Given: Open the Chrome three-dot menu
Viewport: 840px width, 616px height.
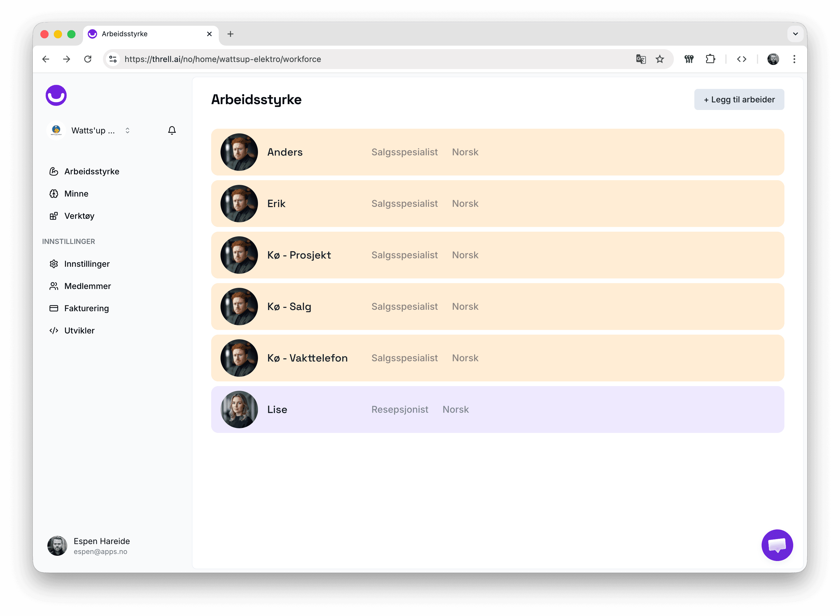Looking at the screenshot, I should click(x=794, y=59).
